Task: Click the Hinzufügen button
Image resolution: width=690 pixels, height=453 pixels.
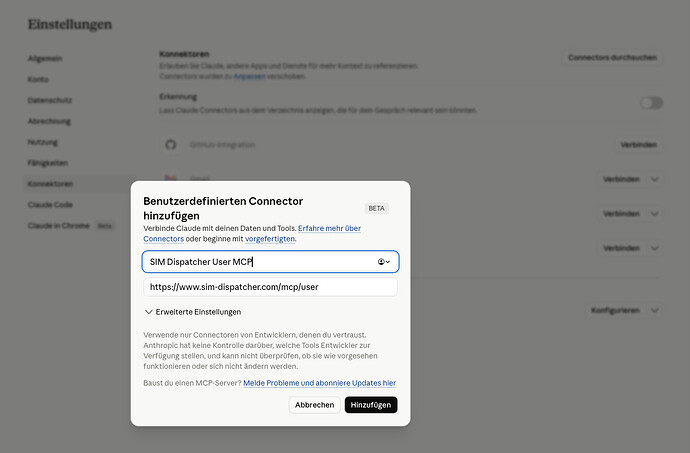Action: click(371, 405)
